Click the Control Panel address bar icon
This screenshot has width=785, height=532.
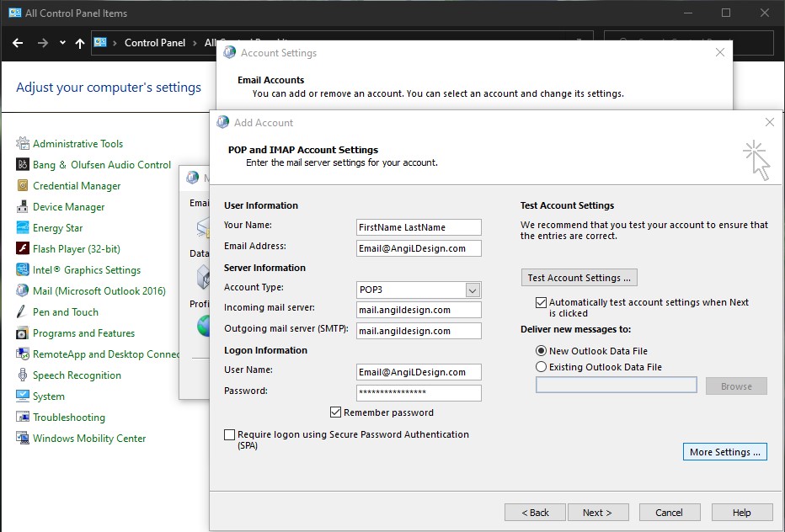[x=100, y=43]
